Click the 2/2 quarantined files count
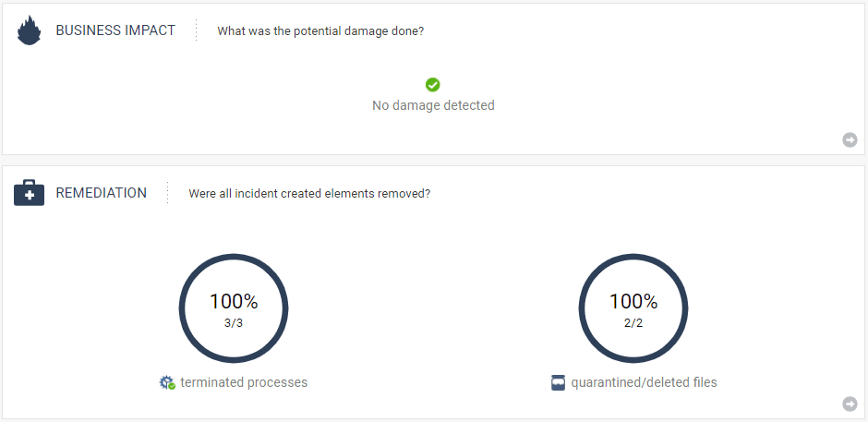This screenshot has width=868, height=422. tap(633, 323)
